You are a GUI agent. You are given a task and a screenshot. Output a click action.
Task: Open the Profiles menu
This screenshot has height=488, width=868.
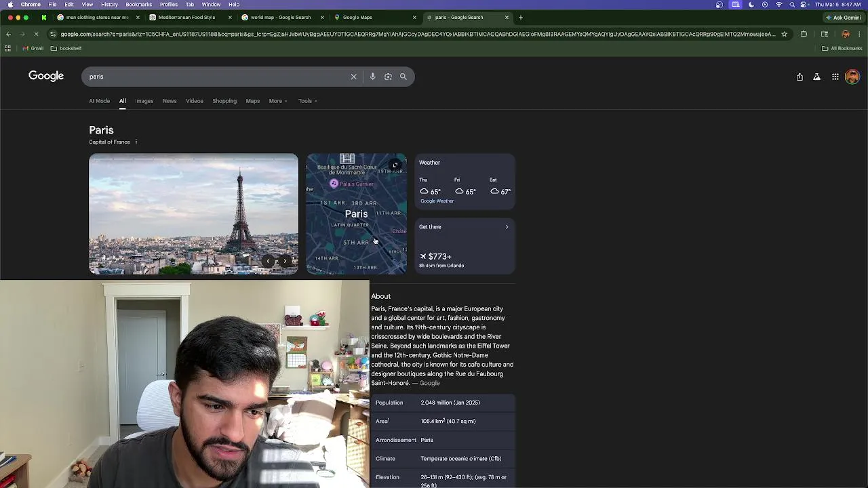point(169,5)
